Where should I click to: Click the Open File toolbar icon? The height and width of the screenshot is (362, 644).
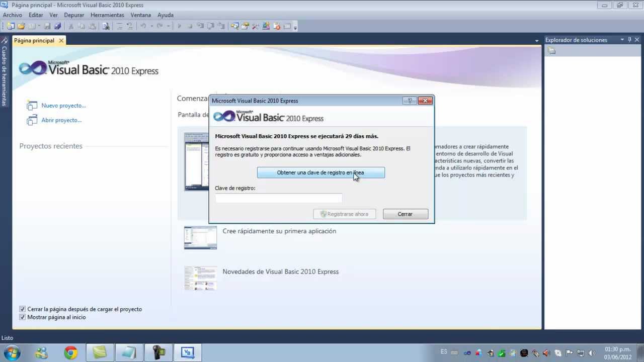[x=21, y=26]
